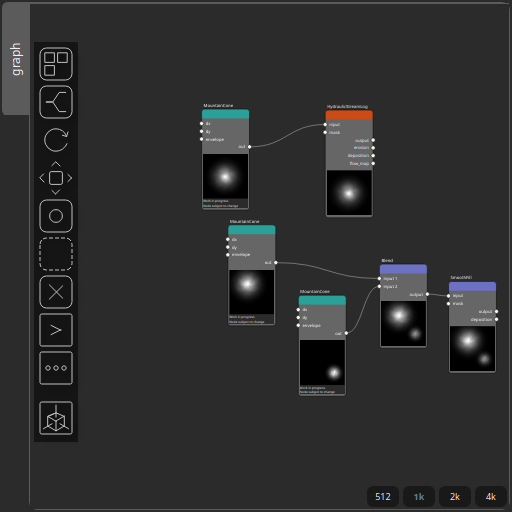This screenshot has width=512, height=512.
Task: Set resolution to 2k
Action: click(455, 497)
